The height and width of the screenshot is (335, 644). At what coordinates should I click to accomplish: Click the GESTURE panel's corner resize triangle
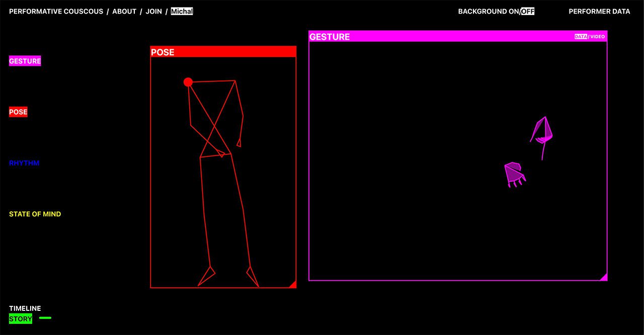point(604,277)
